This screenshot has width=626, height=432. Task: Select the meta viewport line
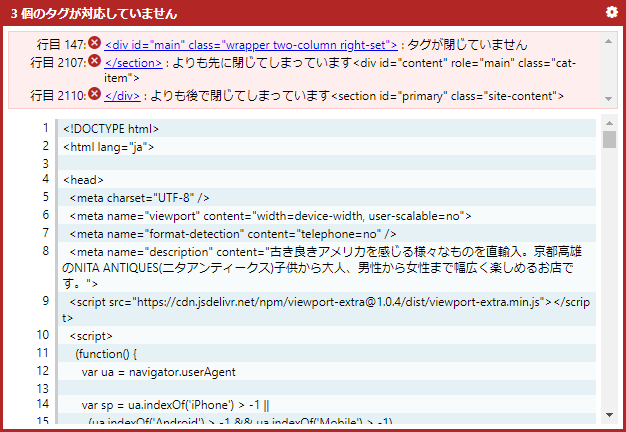327,216
